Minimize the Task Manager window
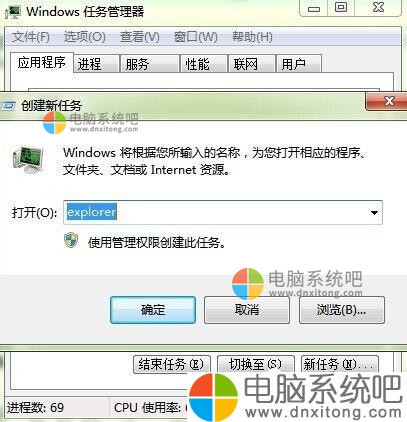 pyautogui.click(x=313, y=8)
